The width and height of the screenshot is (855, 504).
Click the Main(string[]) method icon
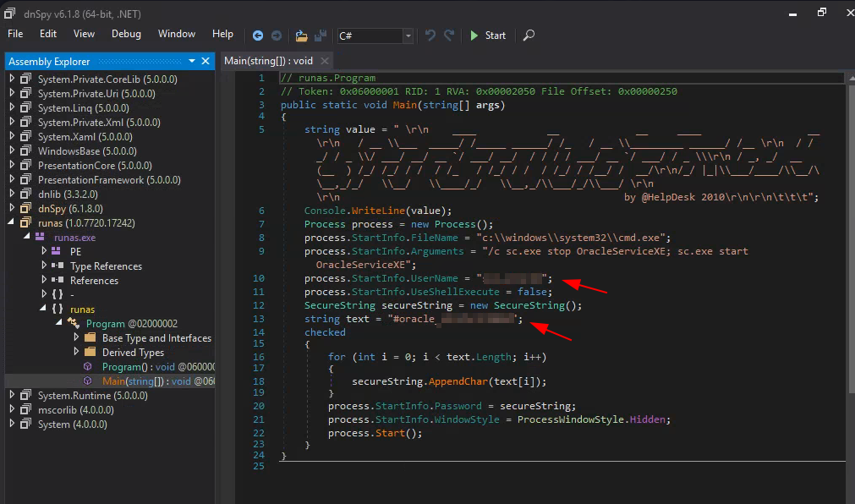(87, 381)
